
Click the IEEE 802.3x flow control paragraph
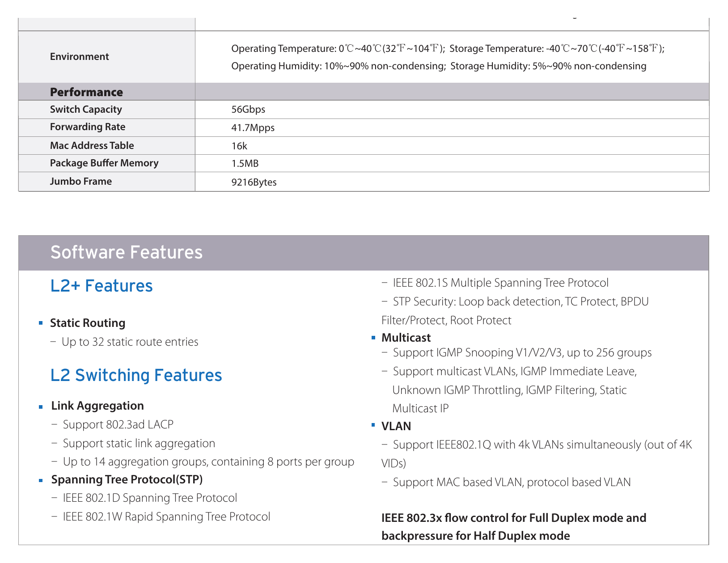pos(514,527)
